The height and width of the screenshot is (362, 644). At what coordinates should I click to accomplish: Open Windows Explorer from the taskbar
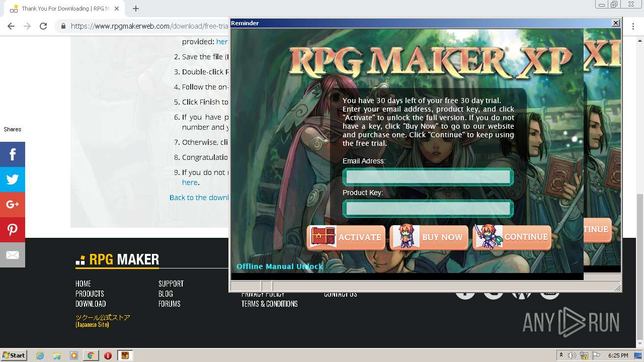[x=57, y=355]
